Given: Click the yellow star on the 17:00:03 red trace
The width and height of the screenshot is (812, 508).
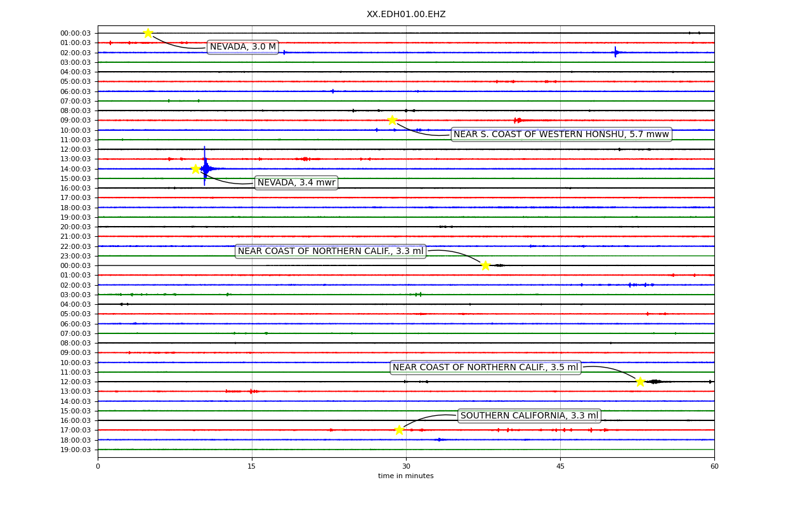Looking at the screenshot, I should tap(399, 430).
